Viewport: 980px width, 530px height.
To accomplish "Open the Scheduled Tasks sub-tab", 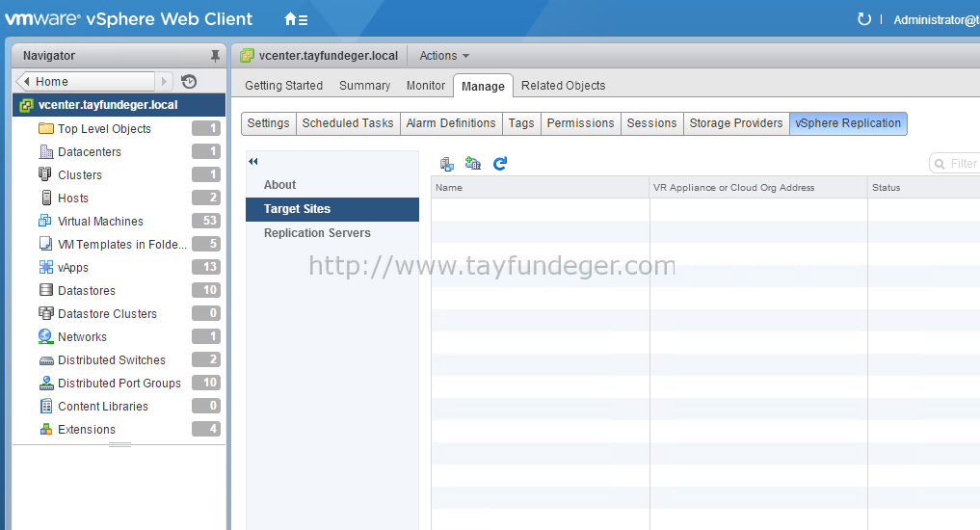I will (348, 123).
